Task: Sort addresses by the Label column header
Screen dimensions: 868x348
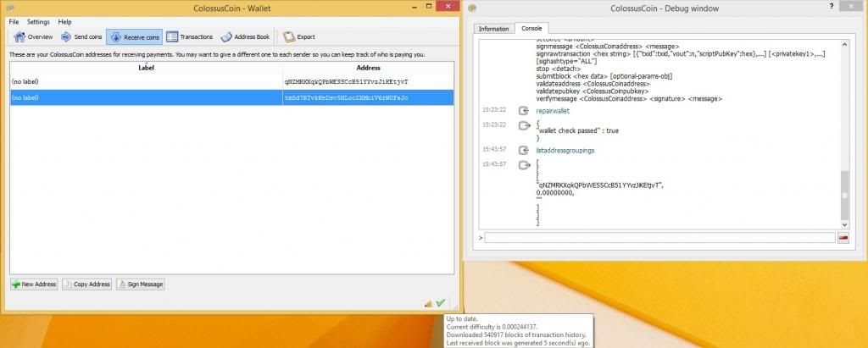Action: click(146, 68)
